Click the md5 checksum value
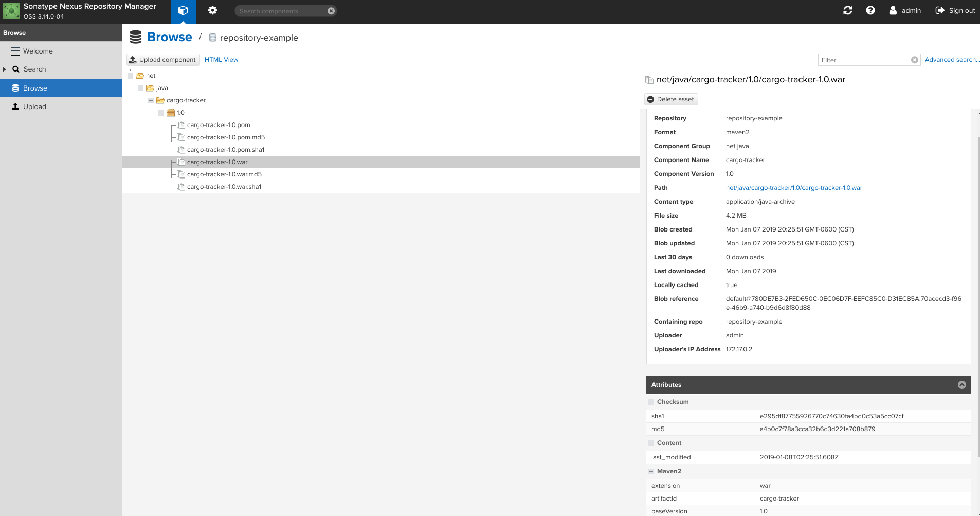The width and height of the screenshot is (980, 516). click(818, 429)
